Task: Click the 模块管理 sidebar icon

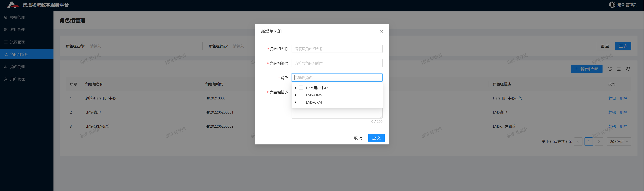Action: pos(6,17)
